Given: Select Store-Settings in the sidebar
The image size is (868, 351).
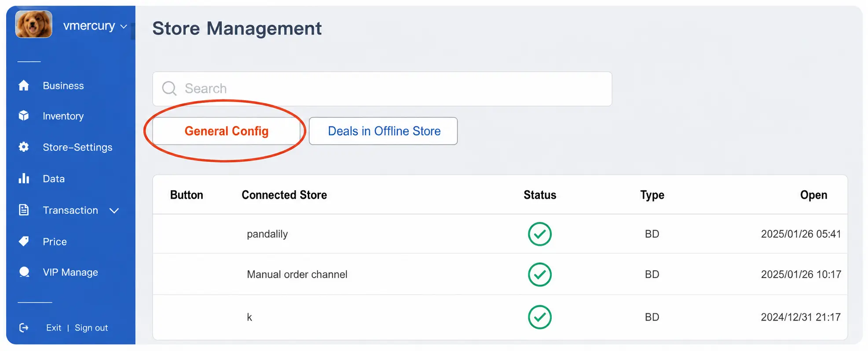Looking at the screenshot, I should [77, 147].
